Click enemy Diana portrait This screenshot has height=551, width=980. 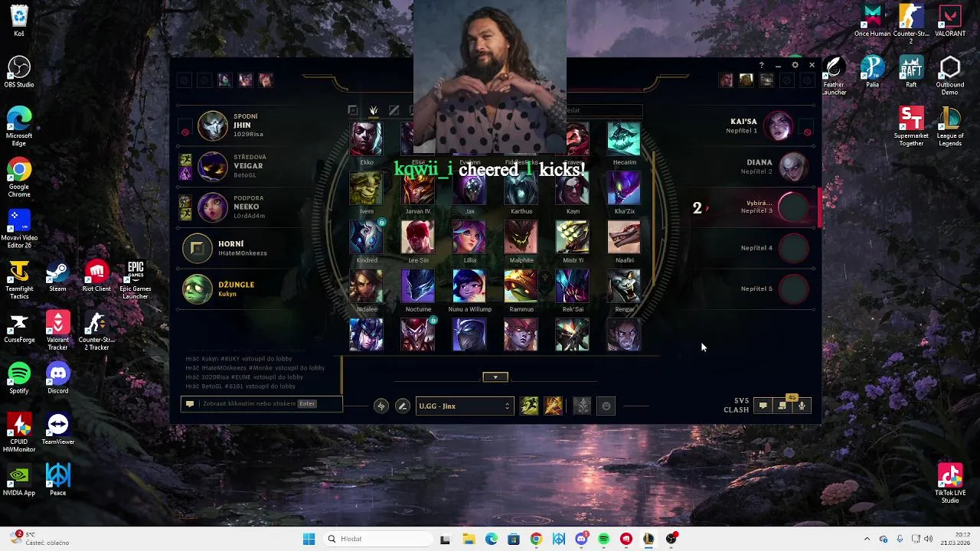[x=792, y=166]
